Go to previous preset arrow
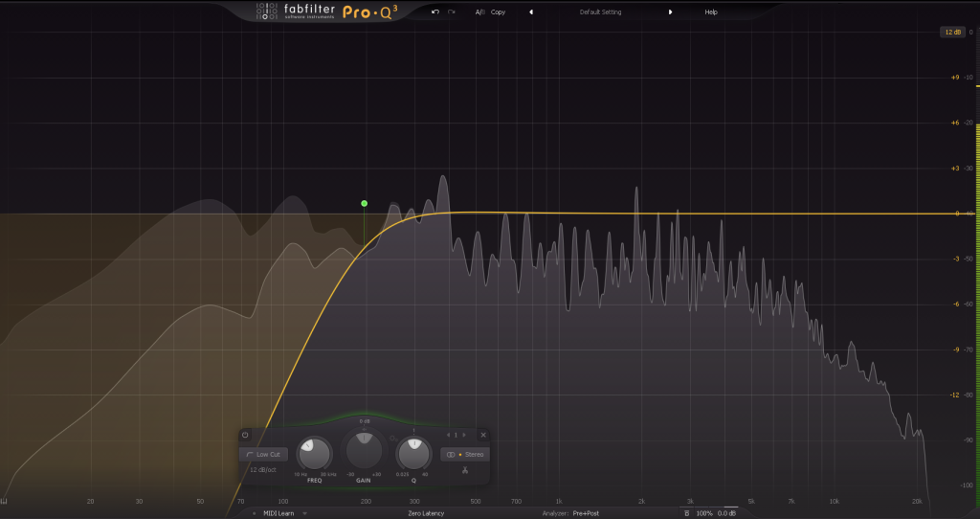The height and width of the screenshot is (519, 980). coord(531,12)
